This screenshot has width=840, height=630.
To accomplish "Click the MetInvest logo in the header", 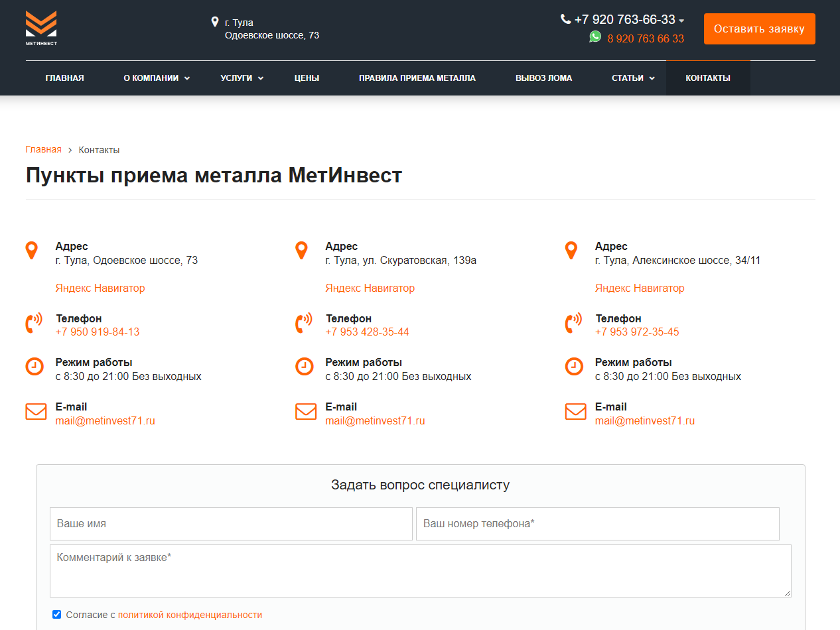I will click(x=41, y=28).
